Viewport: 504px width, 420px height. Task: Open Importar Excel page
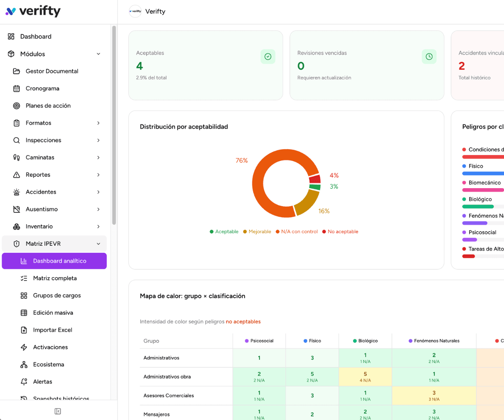coord(54,330)
